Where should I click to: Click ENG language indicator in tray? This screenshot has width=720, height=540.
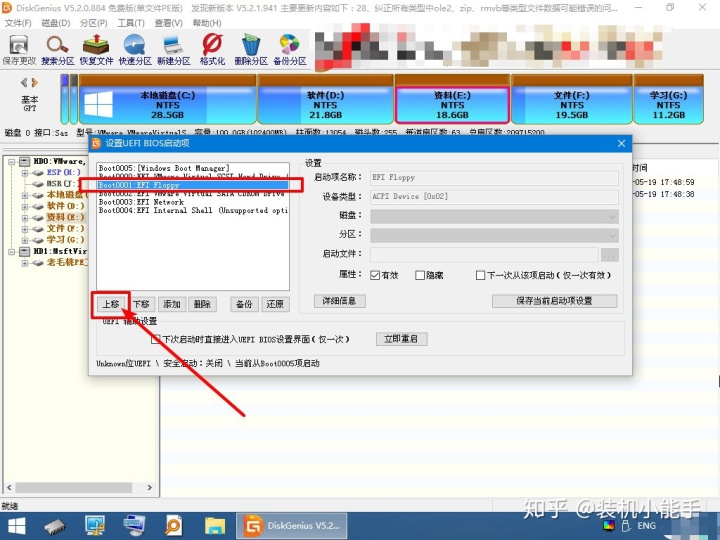pos(647,526)
